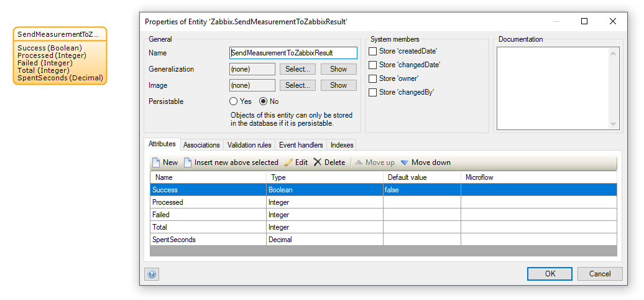The width and height of the screenshot is (644, 300).
Task: Set Persistable to Yes
Action: (234, 101)
